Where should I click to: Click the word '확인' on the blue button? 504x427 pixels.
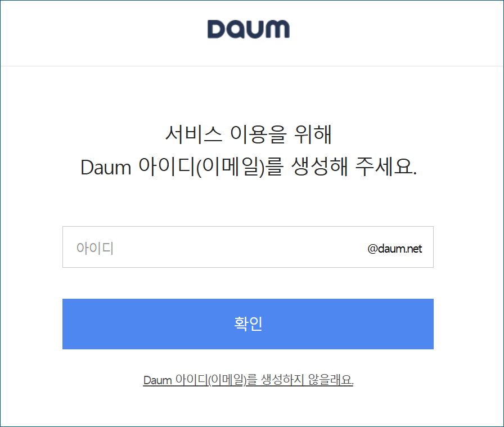tap(248, 323)
